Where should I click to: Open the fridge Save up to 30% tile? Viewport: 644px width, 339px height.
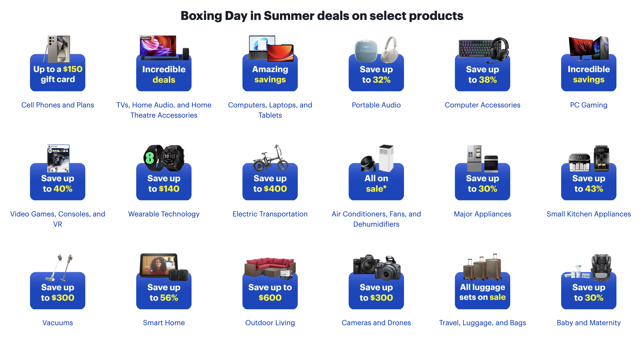(483, 173)
